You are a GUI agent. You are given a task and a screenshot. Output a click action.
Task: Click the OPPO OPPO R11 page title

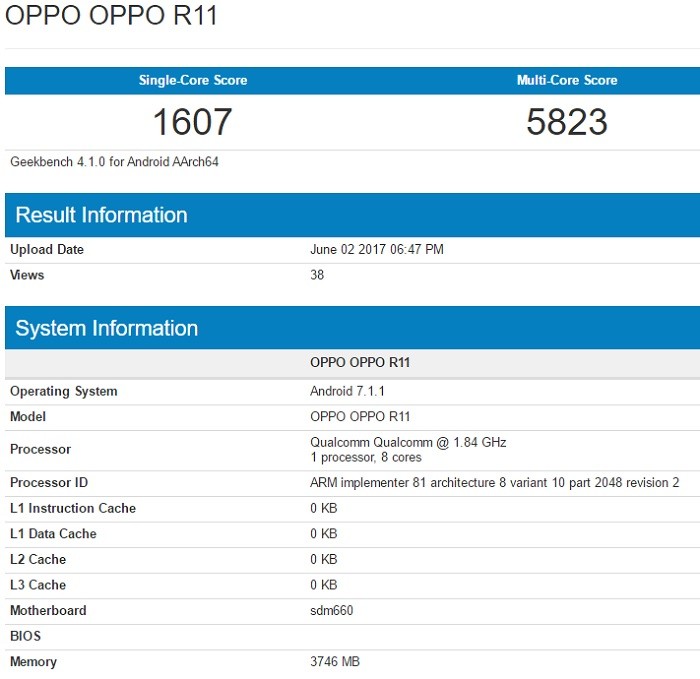pyautogui.click(x=111, y=15)
